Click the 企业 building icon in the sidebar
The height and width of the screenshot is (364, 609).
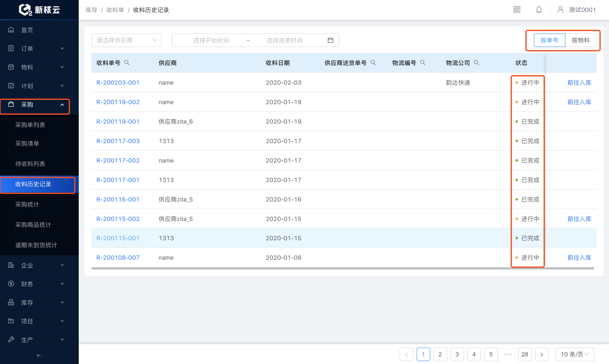point(11,265)
